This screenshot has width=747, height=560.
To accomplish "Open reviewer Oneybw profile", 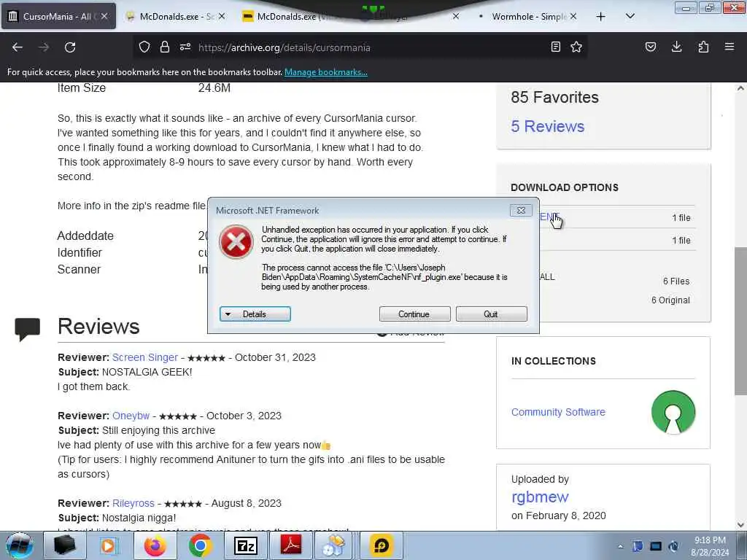I will point(131,415).
